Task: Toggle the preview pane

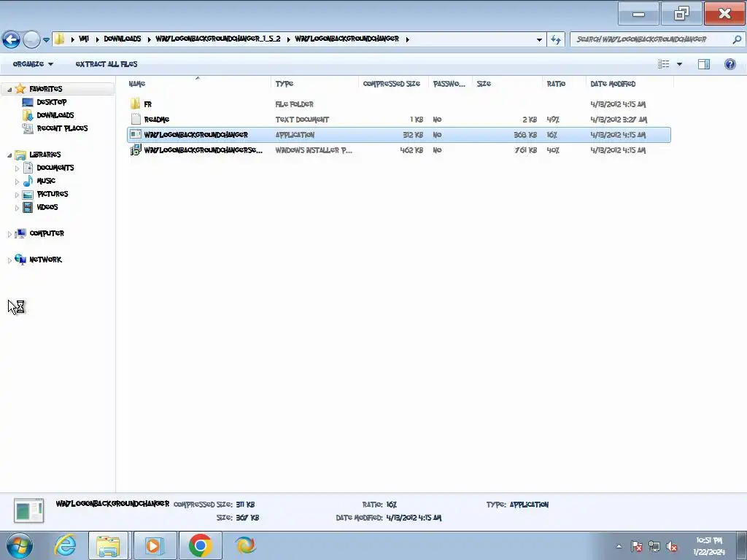Action: [x=704, y=64]
